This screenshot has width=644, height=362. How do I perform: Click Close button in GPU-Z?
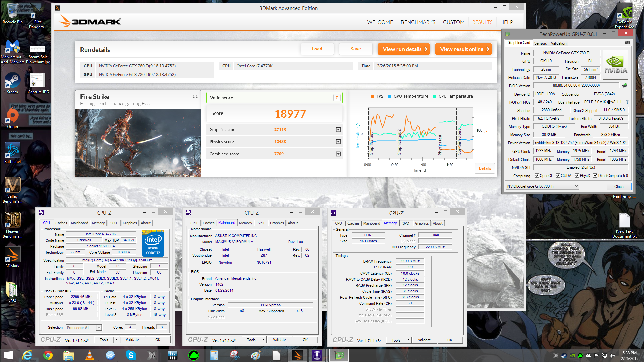(619, 187)
